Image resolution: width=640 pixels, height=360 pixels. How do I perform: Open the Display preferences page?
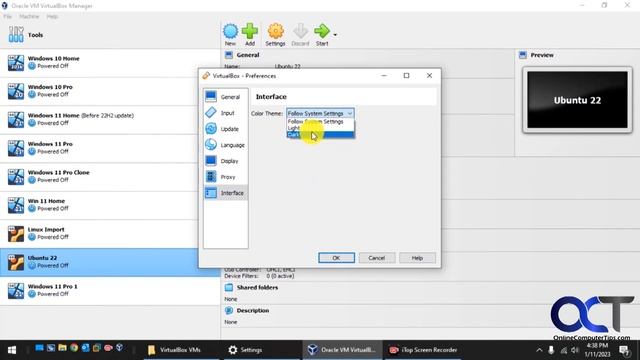tap(226, 161)
